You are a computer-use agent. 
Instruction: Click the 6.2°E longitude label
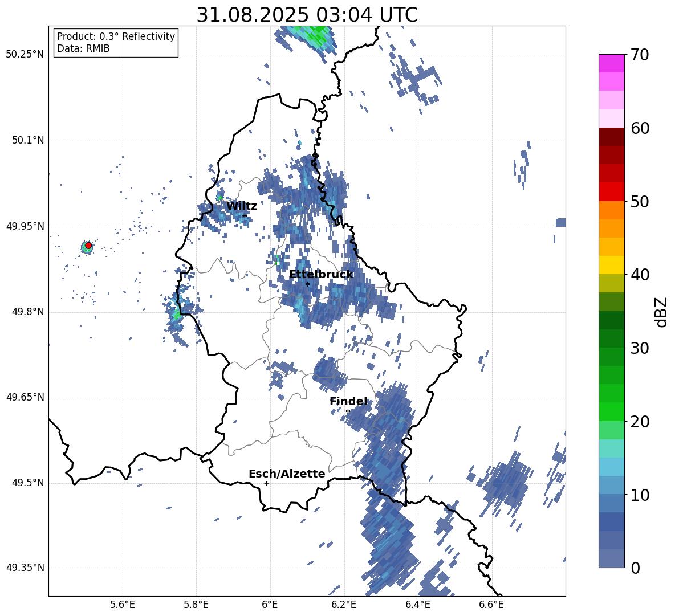tap(344, 605)
